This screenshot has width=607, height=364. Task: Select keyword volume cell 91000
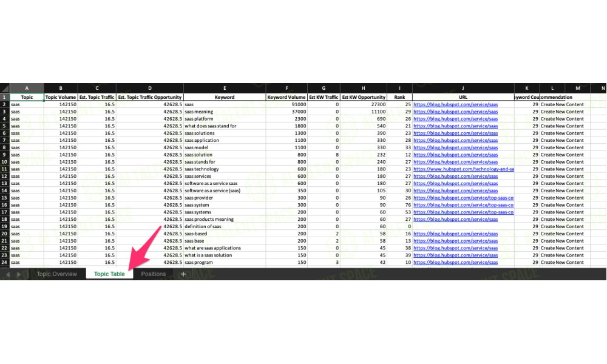coord(287,104)
